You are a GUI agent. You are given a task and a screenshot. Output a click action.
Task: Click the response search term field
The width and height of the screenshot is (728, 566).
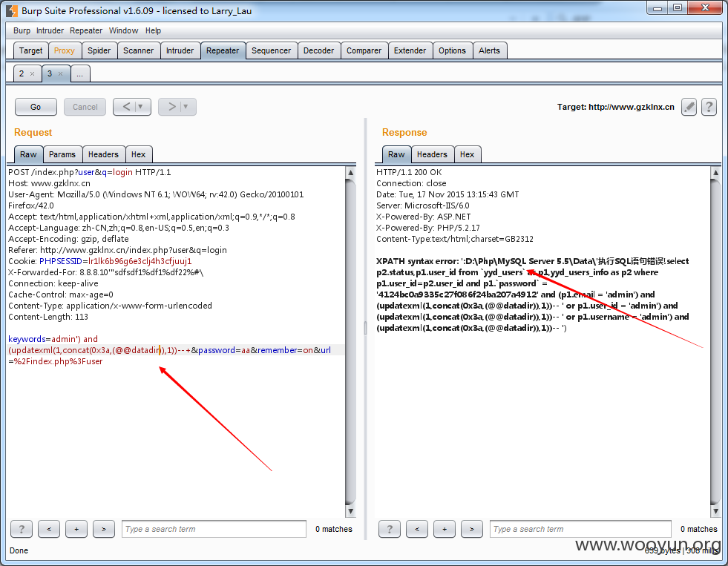pyautogui.click(x=580, y=529)
